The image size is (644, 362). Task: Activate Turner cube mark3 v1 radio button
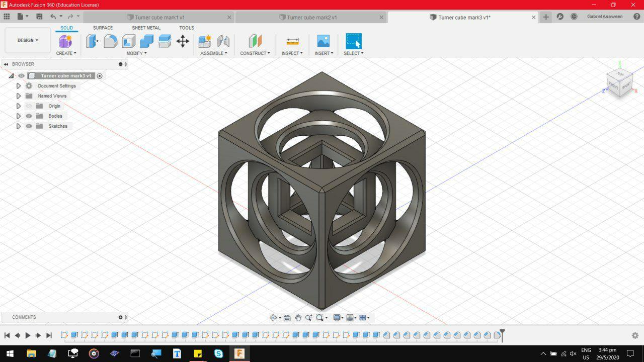(100, 76)
